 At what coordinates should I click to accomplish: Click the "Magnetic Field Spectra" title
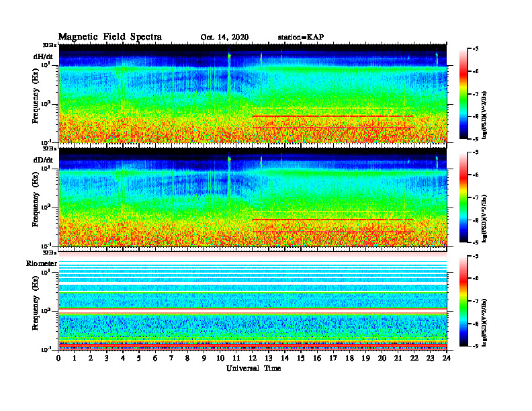pos(110,37)
